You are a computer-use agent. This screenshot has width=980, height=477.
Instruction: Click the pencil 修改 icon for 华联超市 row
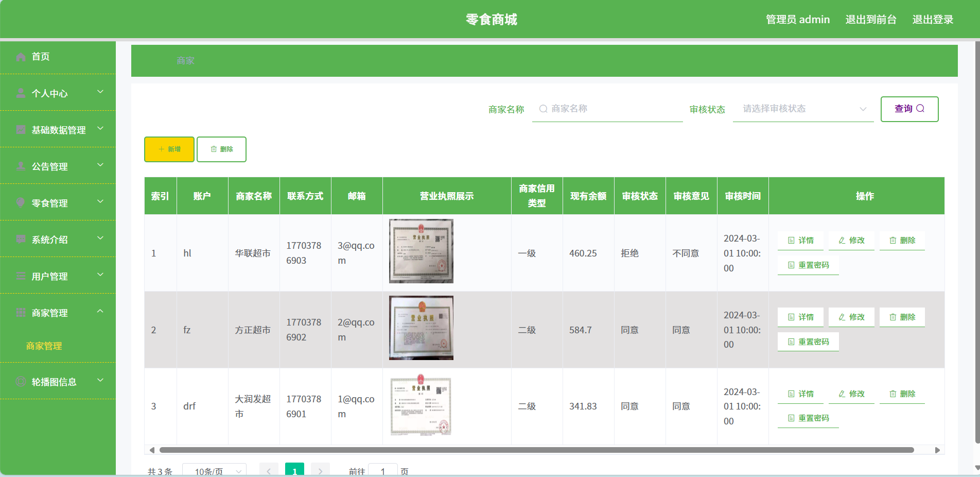842,241
